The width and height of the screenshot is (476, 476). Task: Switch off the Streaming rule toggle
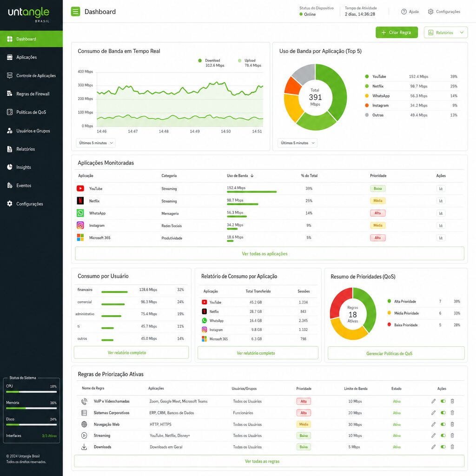click(442, 435)
